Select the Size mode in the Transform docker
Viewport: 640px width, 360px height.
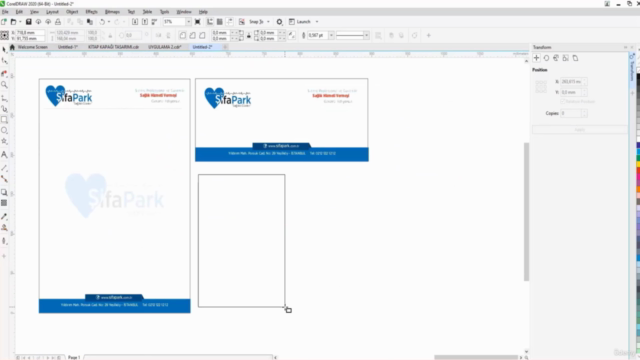point(565,58)
